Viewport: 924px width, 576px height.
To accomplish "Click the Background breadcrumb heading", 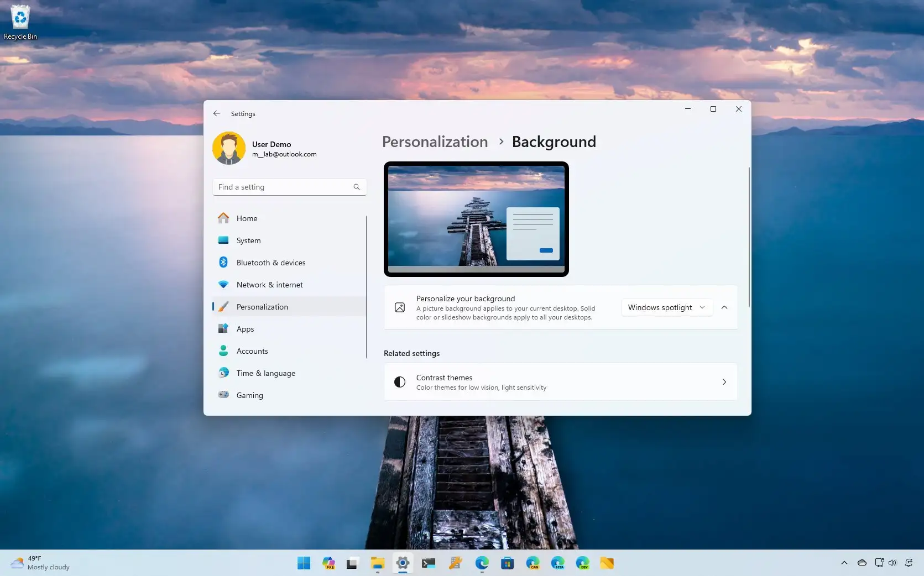I will [x=554, y=142].
